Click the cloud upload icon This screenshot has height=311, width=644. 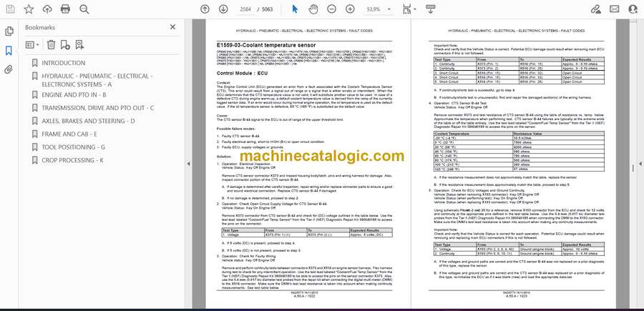tap(47, 9)
